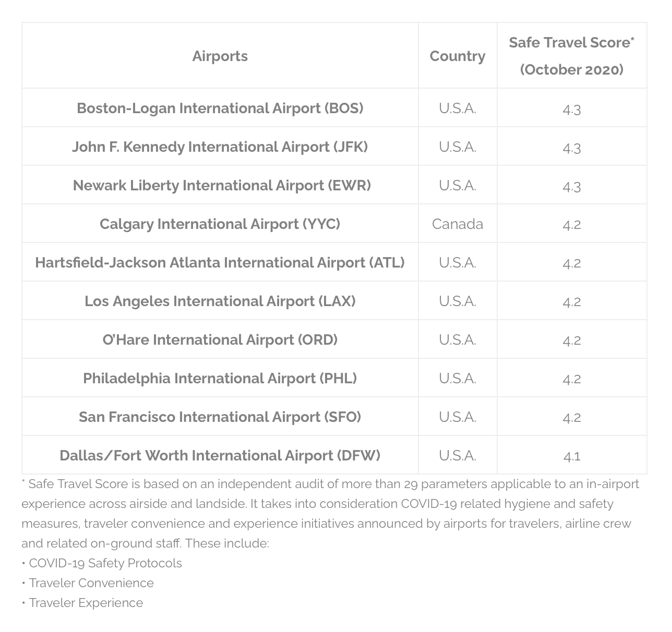672x632 pixels.
Task: Click Dallas/Fort Worth International Airport (DFW)
Action: coord(220,455)
